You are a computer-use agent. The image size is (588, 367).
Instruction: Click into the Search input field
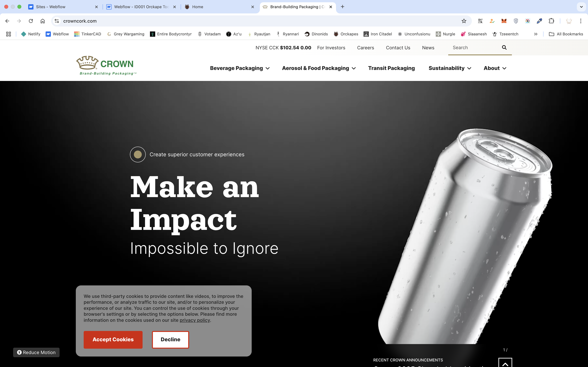pyautogui.click(x=474, y=48)
